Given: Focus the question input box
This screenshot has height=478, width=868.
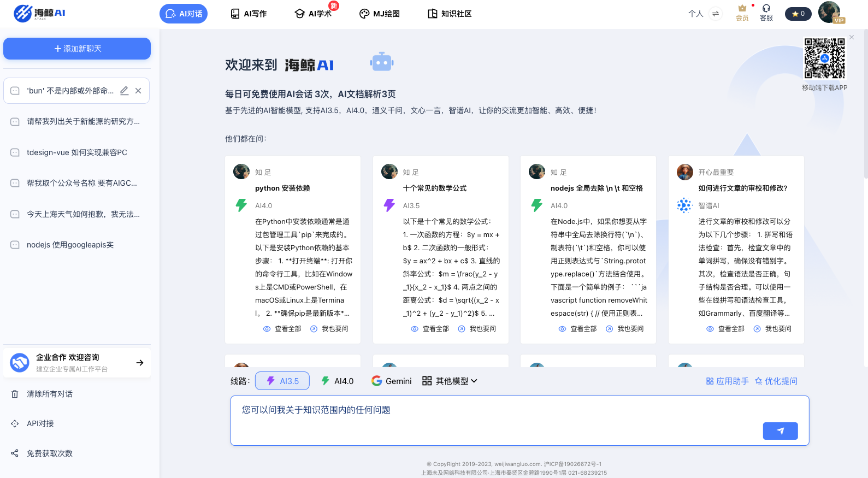Looking at the screenshot, I should pos(519,421).
